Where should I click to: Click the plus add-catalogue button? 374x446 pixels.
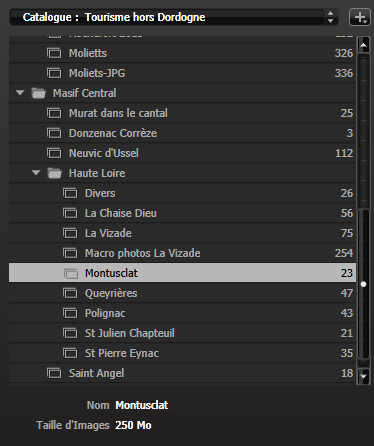tap(360, 17)
